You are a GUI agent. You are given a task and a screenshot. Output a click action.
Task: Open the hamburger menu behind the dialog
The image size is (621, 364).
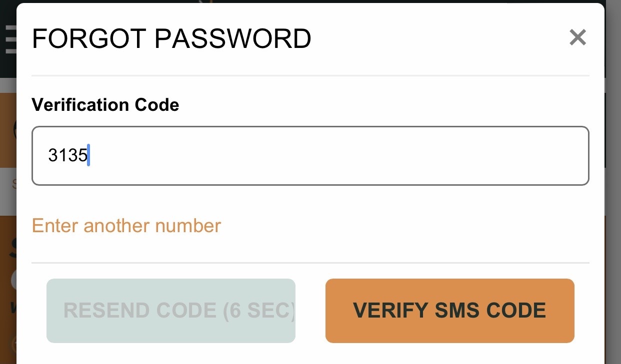click(10, 39)
